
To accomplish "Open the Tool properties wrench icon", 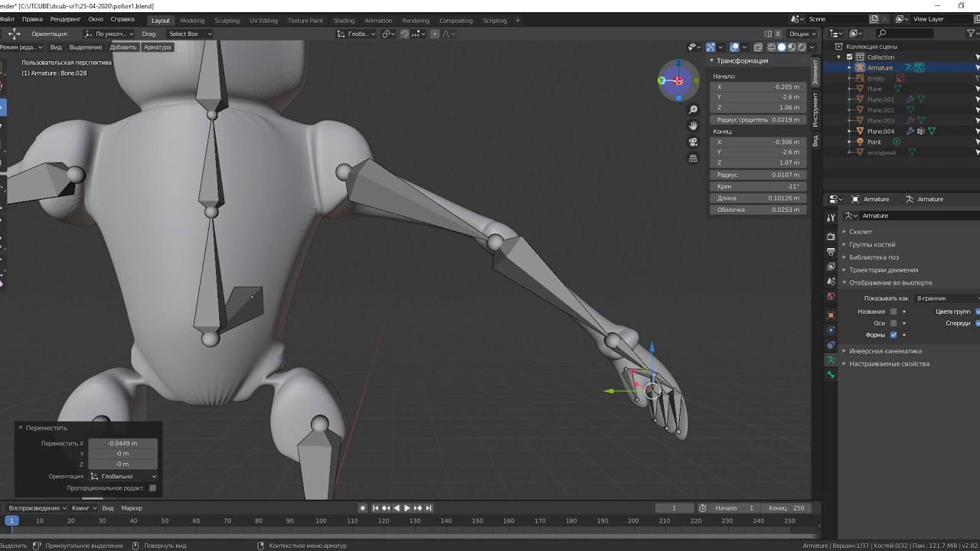I will coord(831,218).
